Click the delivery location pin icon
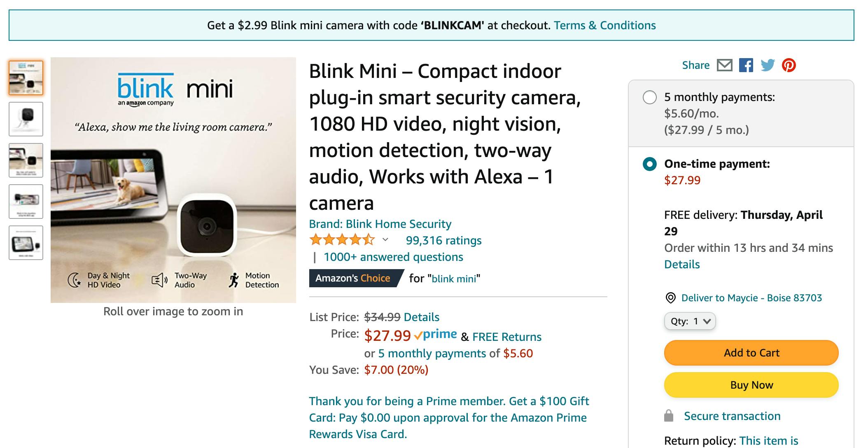 tap(671, 298)
